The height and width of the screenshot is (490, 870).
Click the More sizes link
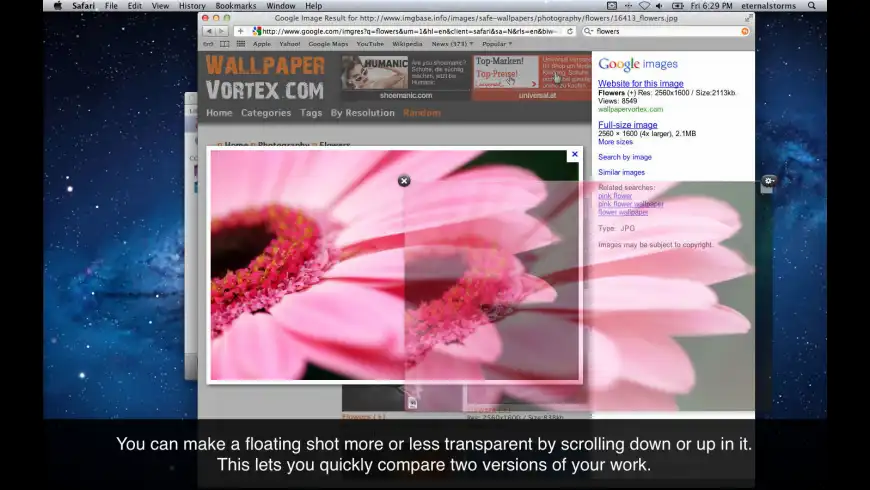coord(615,142)
